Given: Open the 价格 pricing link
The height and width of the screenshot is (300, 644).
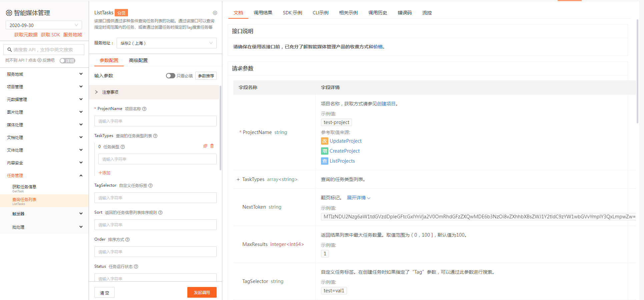Looking at the screenshot, I should coord(378,47).
